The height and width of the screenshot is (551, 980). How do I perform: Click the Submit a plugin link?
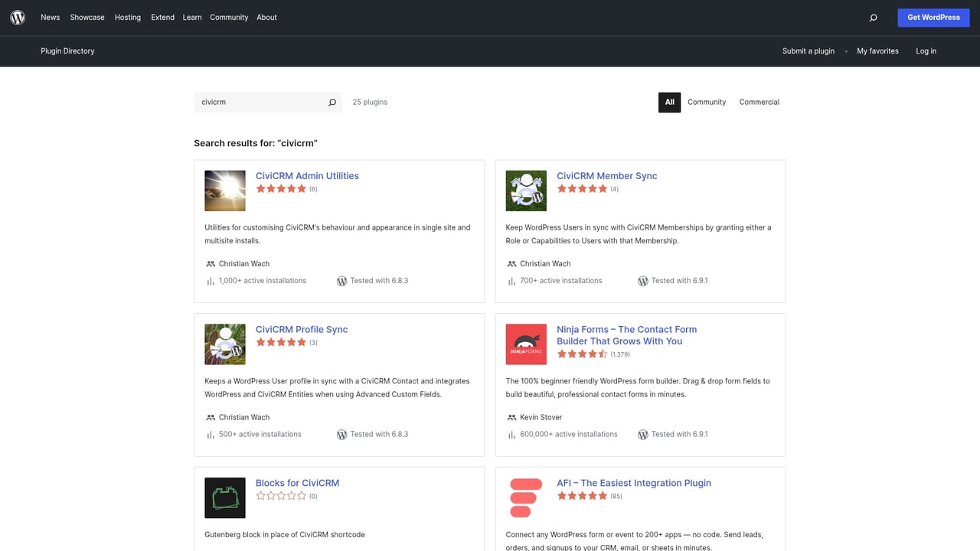pyautogui.click(x=808, y=51)
